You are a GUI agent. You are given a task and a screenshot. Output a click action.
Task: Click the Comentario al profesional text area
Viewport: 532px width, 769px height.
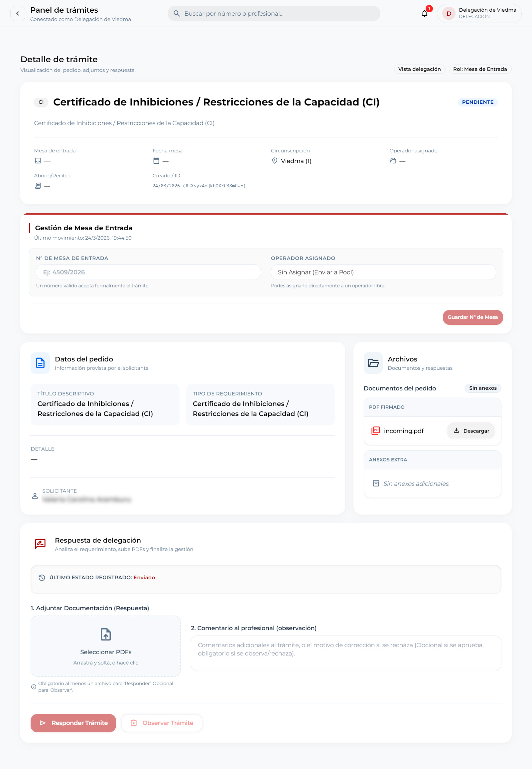coord(346,653)
